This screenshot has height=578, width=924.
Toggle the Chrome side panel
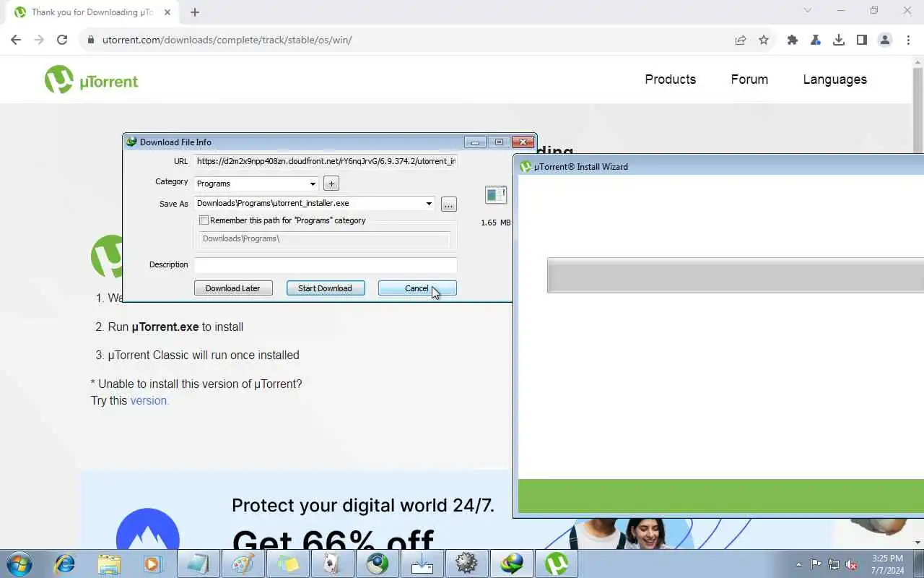[x=862, y=40]
